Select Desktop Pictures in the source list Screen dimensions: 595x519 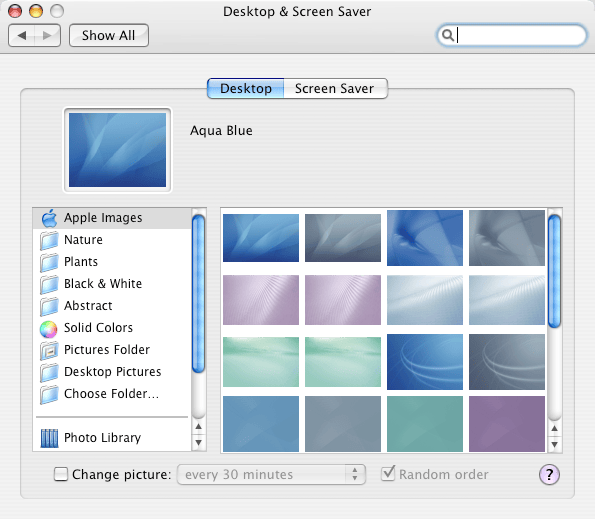coord(112,372)
